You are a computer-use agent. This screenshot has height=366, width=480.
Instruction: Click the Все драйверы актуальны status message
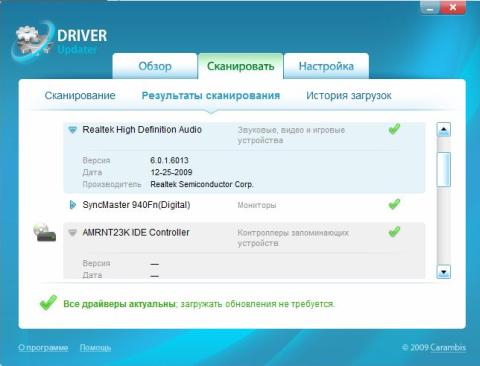[199, 304]
